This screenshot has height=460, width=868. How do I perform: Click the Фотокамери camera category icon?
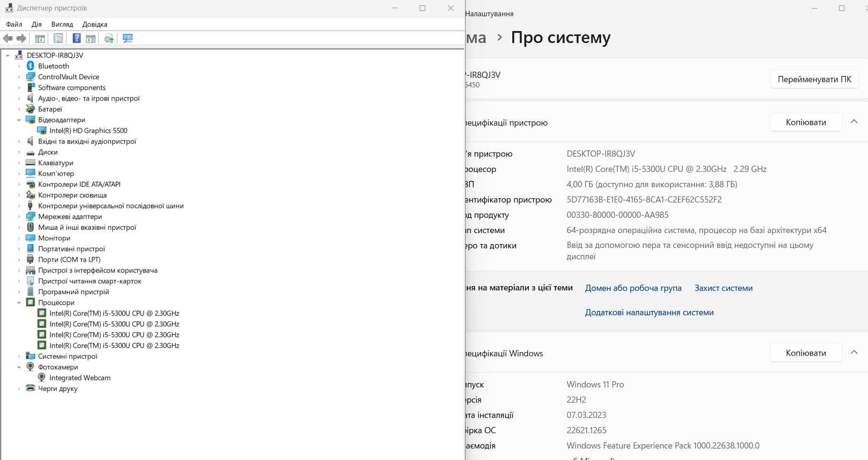31,367
